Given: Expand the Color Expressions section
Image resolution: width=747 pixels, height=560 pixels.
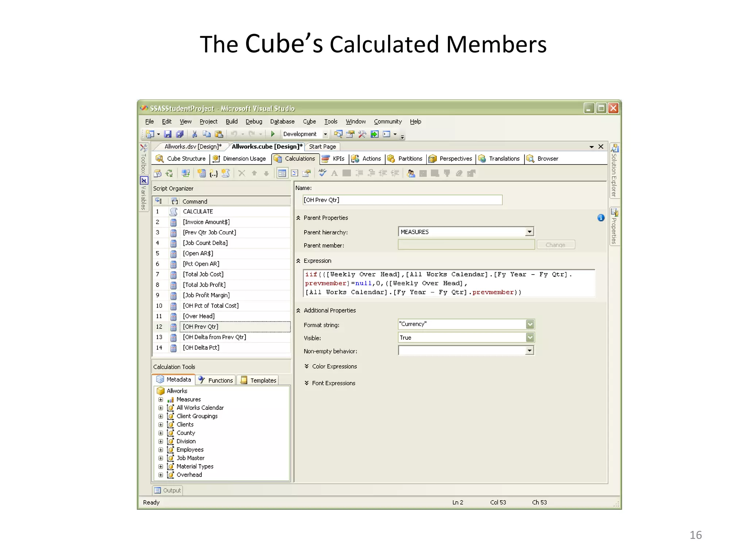Looking at the screenshot, I should [307, 366].
